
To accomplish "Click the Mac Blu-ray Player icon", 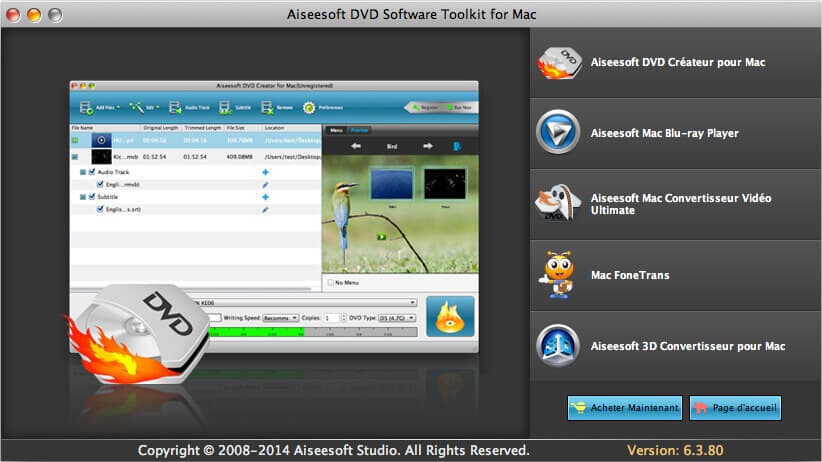I will [558, 133].
